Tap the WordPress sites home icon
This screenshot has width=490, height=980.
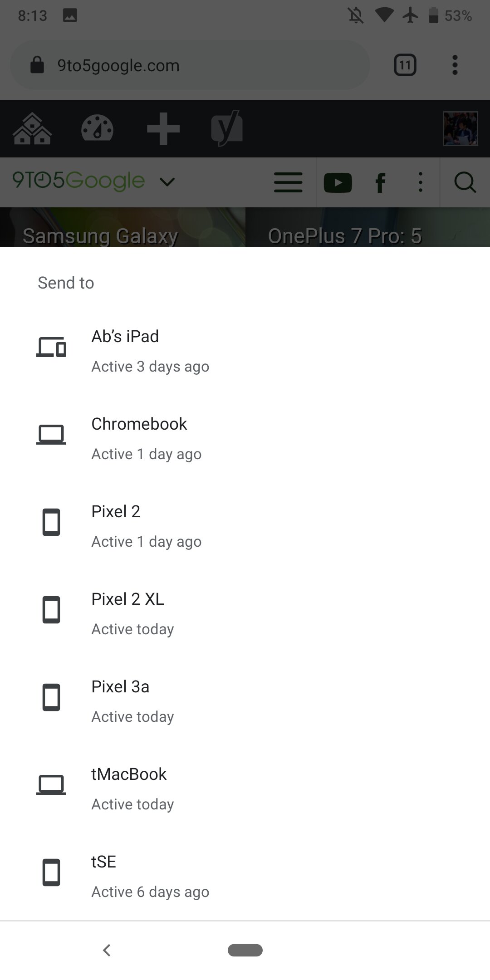click(32, 128)
